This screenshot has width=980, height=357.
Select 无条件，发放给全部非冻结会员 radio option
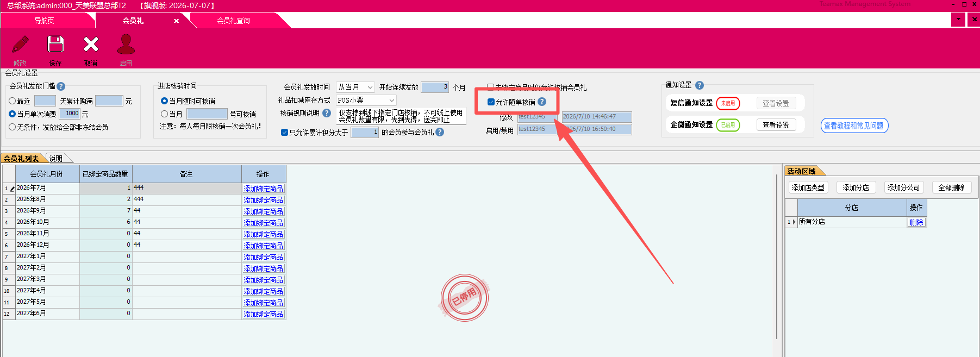tap(12, 127)
